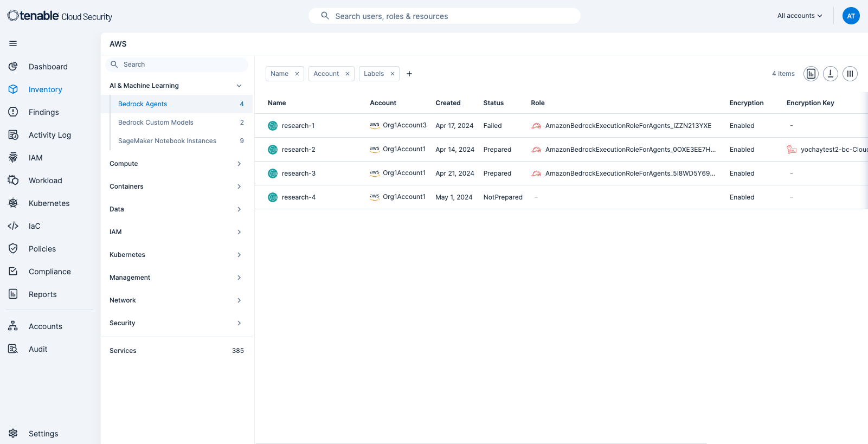This screenshot has height=444, width=868.
Task: Open the All accounts dropdown
Action: [x=799, y=16]
